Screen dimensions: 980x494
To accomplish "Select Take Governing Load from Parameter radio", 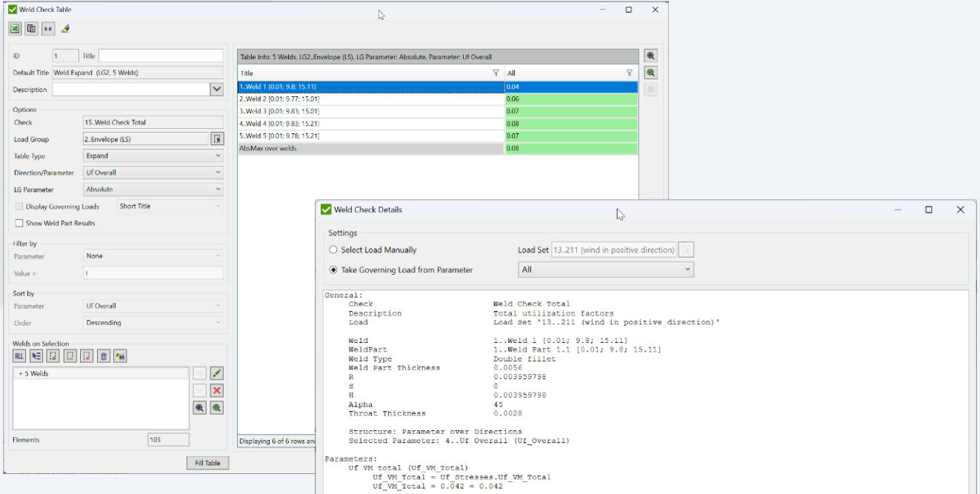I will [x=334, y=270].
